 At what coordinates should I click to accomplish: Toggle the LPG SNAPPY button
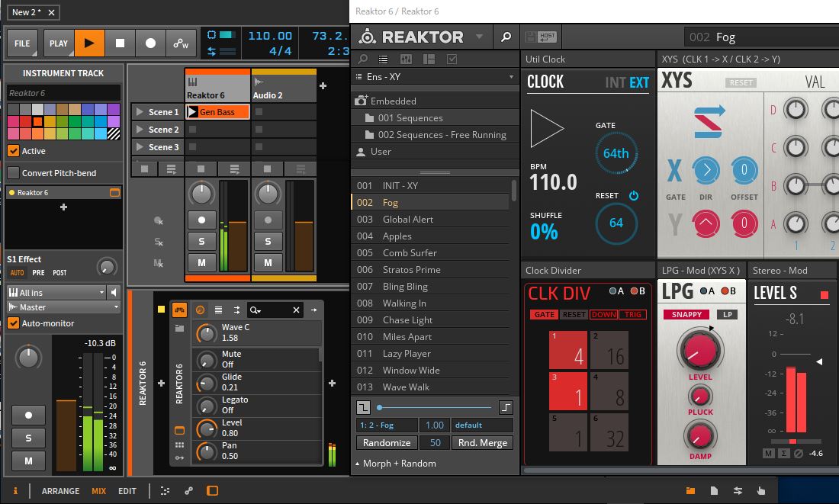(x=686, y=315)
